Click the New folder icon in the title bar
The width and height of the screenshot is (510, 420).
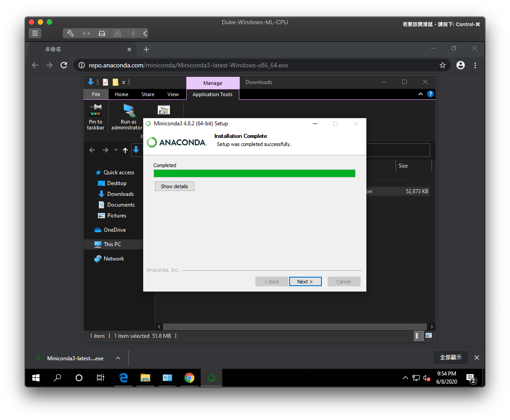coord(114,82)
